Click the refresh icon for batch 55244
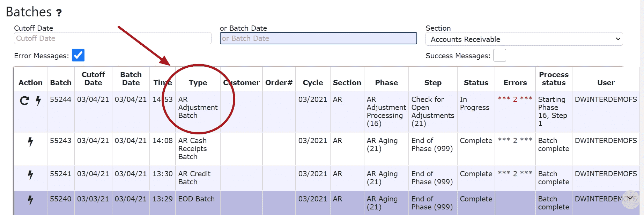The image size is (644, 215). pos(24,101)
